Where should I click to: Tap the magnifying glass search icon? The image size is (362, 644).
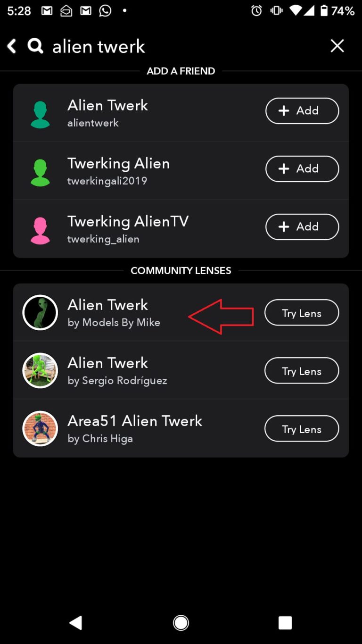(x=35, y=46)
